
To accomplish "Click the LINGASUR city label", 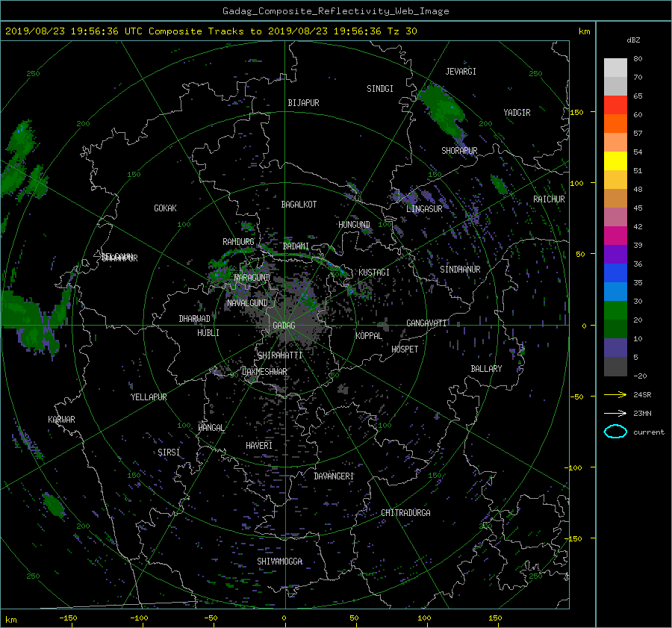I will click(x=424, y=209).
